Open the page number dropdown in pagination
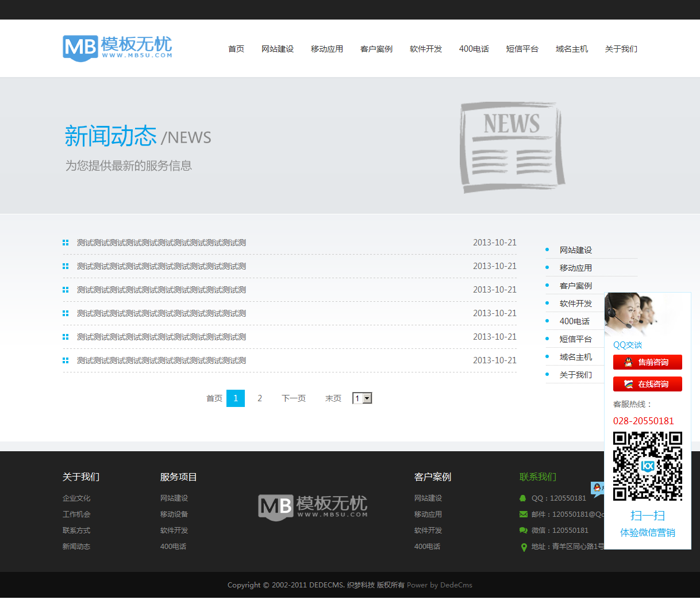The image size is (700, 607). [x=362, y=398]
